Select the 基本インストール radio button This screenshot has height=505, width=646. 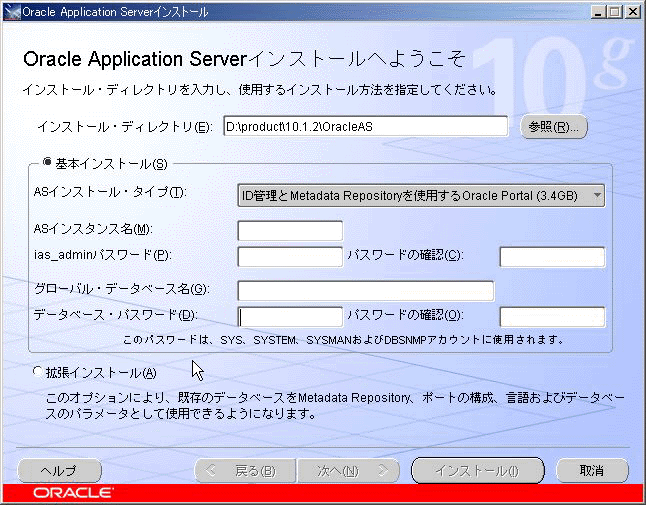47,163
